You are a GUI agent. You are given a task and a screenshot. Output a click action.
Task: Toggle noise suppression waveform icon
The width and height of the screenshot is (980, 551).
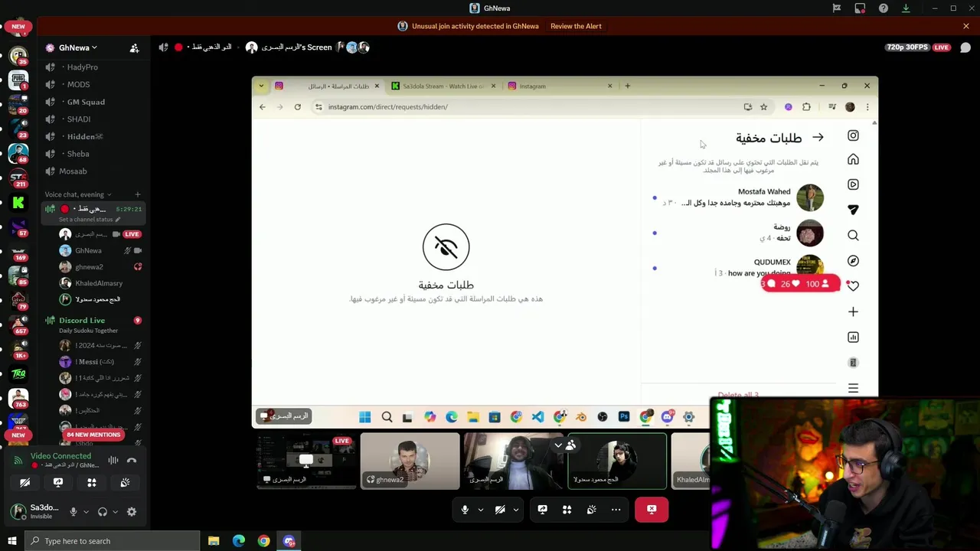tap(113, 460)
